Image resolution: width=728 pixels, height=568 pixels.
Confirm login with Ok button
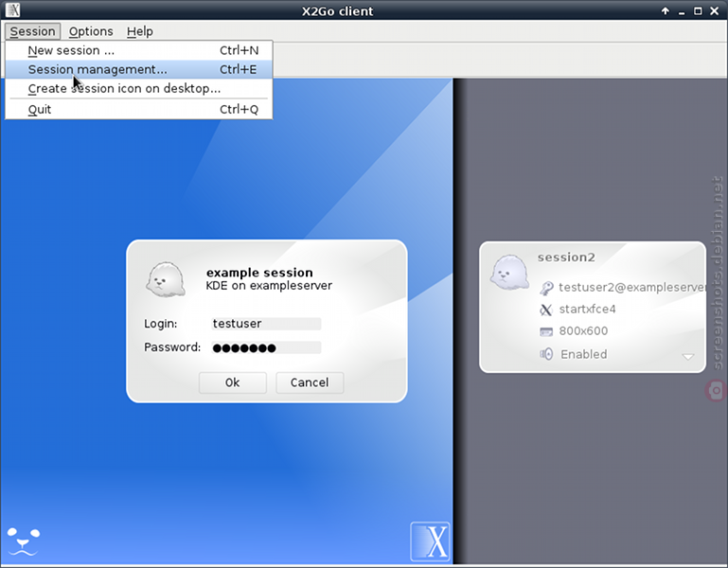point(233,382)
